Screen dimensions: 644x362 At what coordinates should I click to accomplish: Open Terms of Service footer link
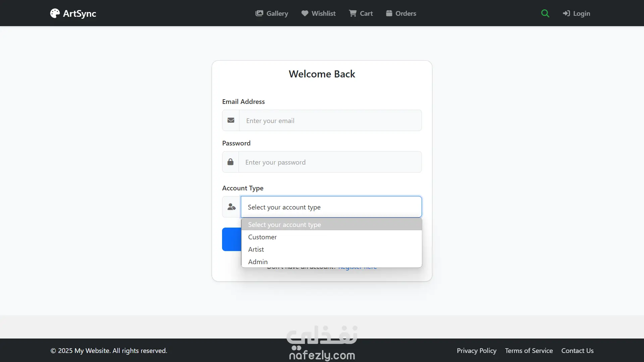pos(529,351)
